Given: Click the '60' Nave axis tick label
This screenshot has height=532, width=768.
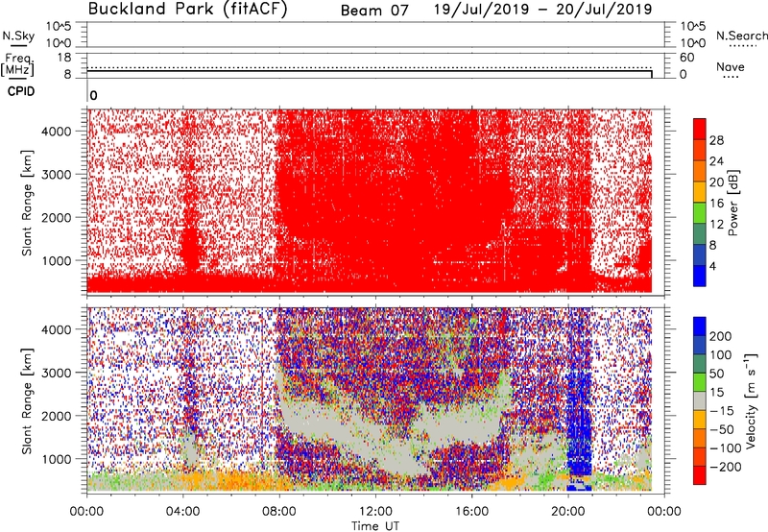Looking at the screenshot, I should coord(686,58).
